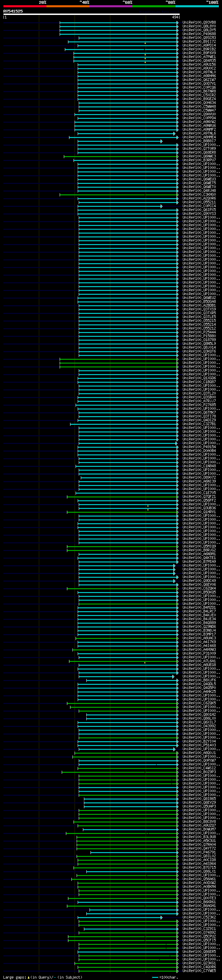Open hit UniRef100_A9PDI4
This screenshot has width=222, height=980.
[199, 45]
